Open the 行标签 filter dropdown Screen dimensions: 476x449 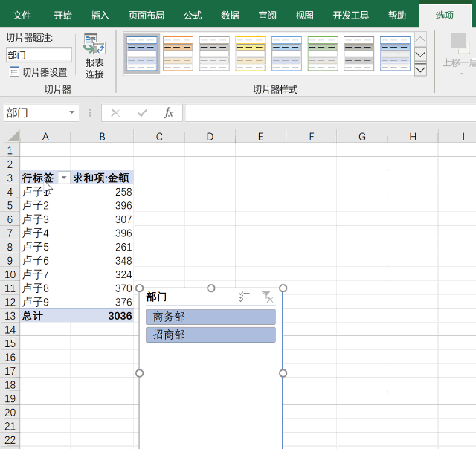(64, 178)
